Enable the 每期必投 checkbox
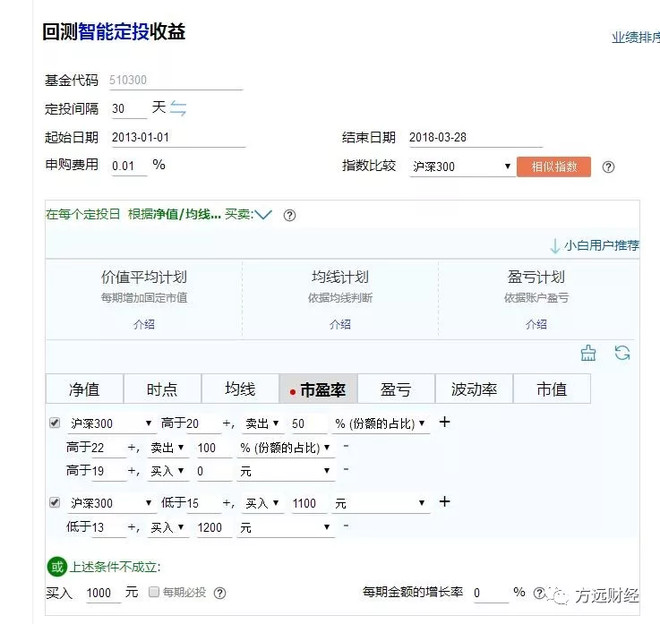This screenshot has width=660, height=624. (154, 592)
